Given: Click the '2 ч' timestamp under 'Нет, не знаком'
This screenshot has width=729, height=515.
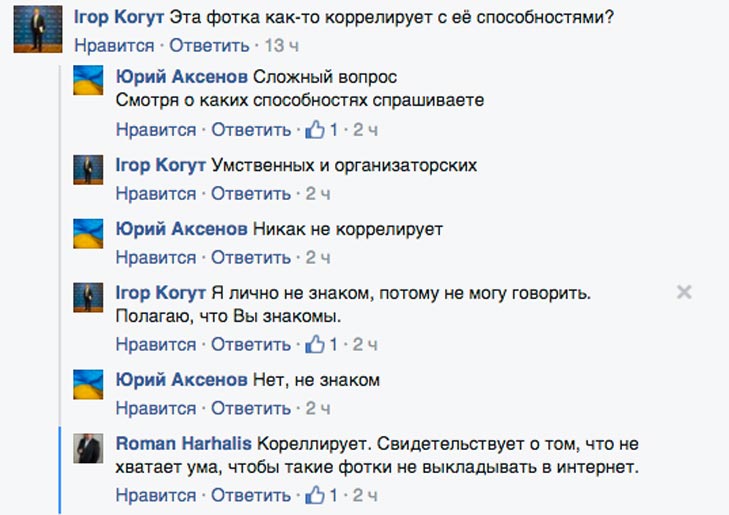Looking at the screenshot, I should coord(318,408).
